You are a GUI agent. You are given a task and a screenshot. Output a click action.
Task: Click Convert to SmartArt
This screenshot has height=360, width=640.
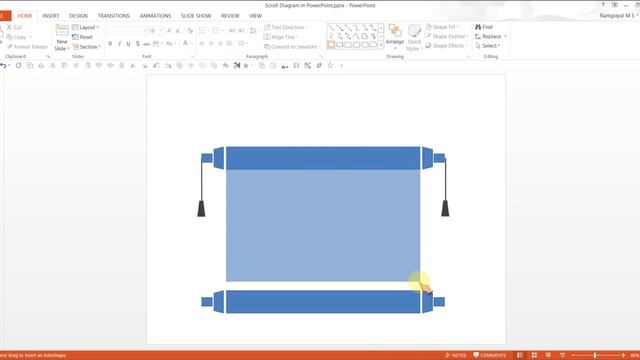(x=291, y=47)
